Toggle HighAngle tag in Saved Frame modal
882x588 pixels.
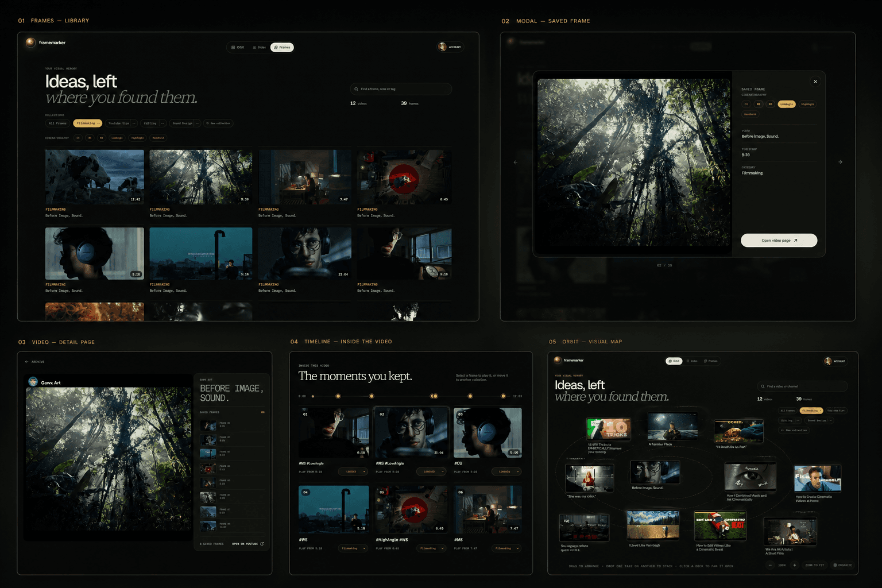tap(807, 104)
